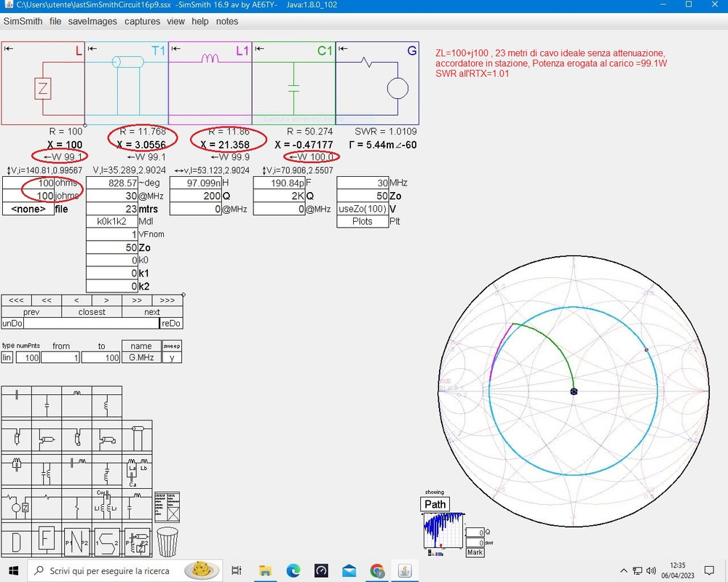The width and height of the screenshot is (728, 582).
Task: Open the notes menu
Action: [227, 21]
